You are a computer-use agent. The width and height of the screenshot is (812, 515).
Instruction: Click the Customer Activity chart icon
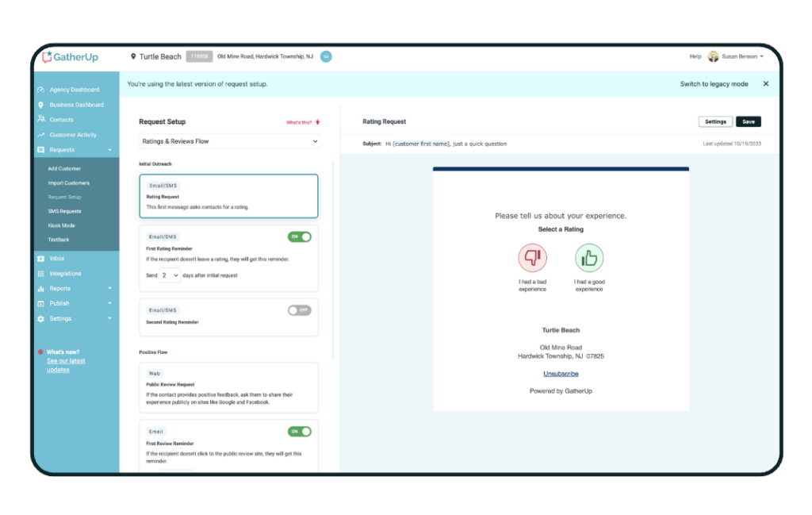pyautogui.click(x=40, y=135)
